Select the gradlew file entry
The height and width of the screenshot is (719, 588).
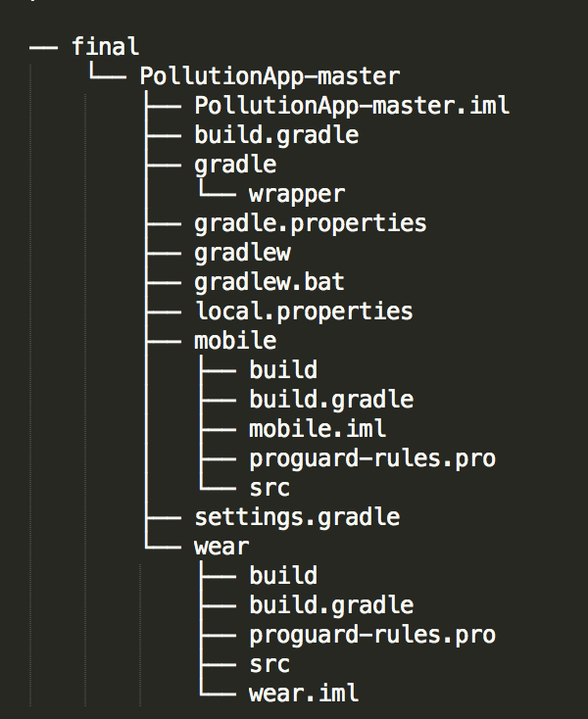(x=243, y=253)
